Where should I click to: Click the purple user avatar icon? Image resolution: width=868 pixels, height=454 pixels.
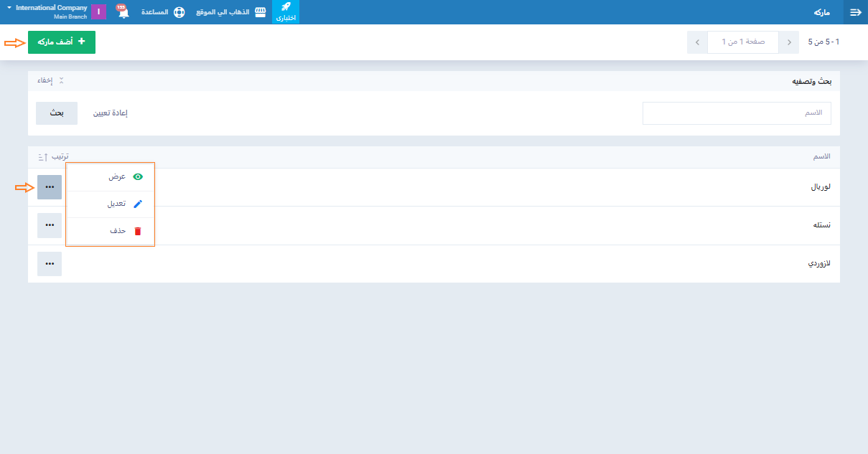98,12
